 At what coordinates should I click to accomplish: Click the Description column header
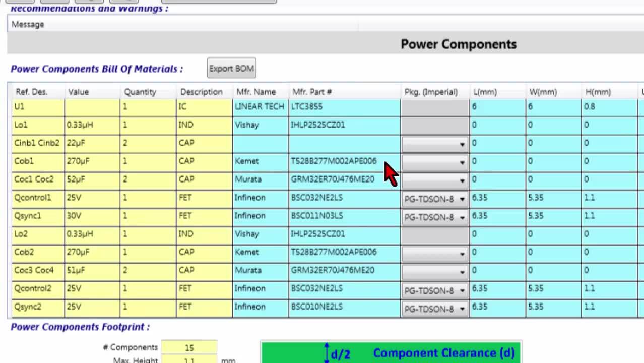[x=204, y=92]
